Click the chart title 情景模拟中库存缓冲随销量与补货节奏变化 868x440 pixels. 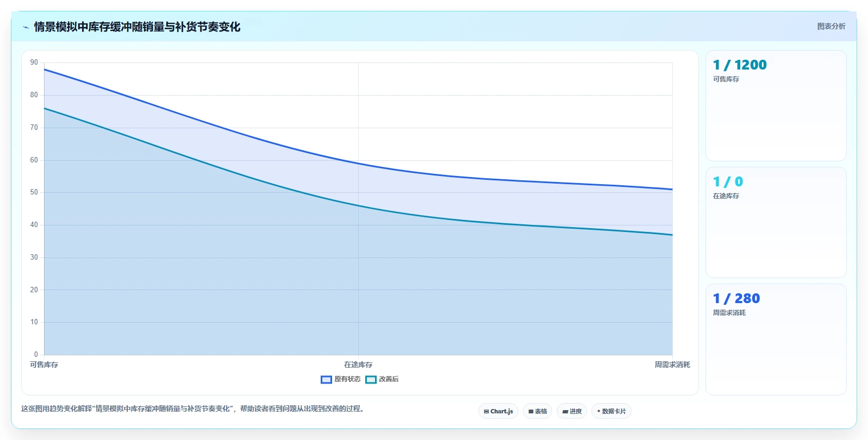point(137,27)
